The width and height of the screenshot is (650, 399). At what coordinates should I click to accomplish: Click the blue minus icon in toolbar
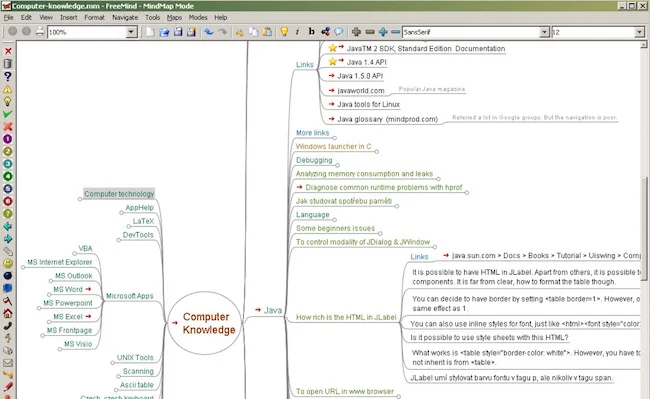[395, 32]
